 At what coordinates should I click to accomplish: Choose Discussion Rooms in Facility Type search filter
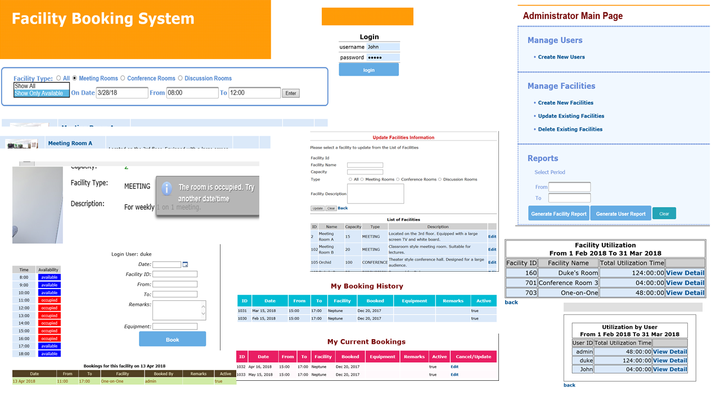tap(180, 78)
